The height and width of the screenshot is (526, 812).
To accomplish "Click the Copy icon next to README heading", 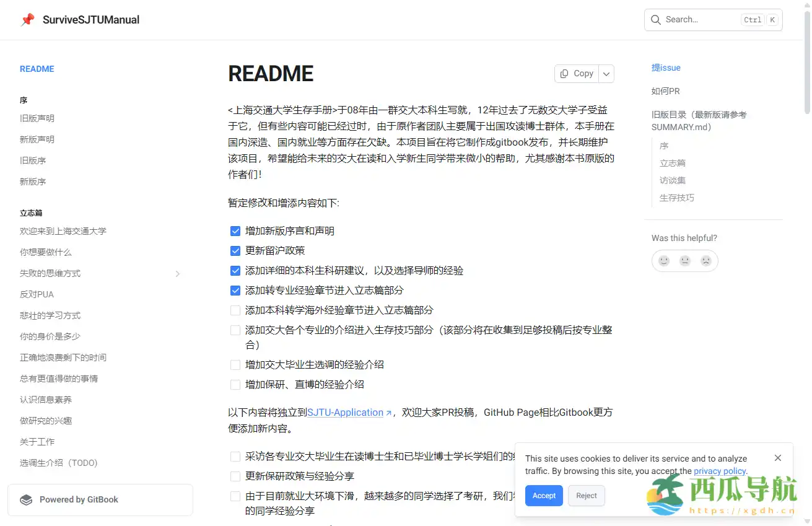I will point(565,73).
